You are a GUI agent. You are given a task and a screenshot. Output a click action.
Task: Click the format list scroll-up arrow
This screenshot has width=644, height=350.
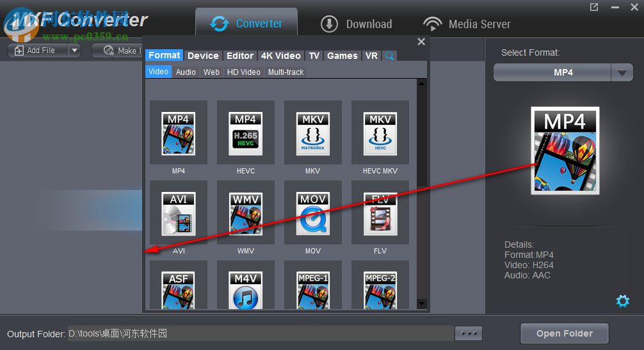click(x=421, y=83)
